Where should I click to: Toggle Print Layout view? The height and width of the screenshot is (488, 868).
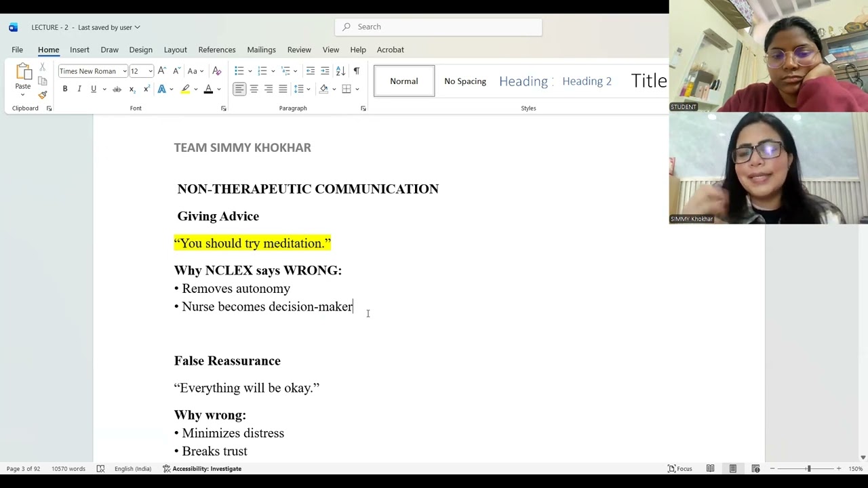[x=733, y=468]
